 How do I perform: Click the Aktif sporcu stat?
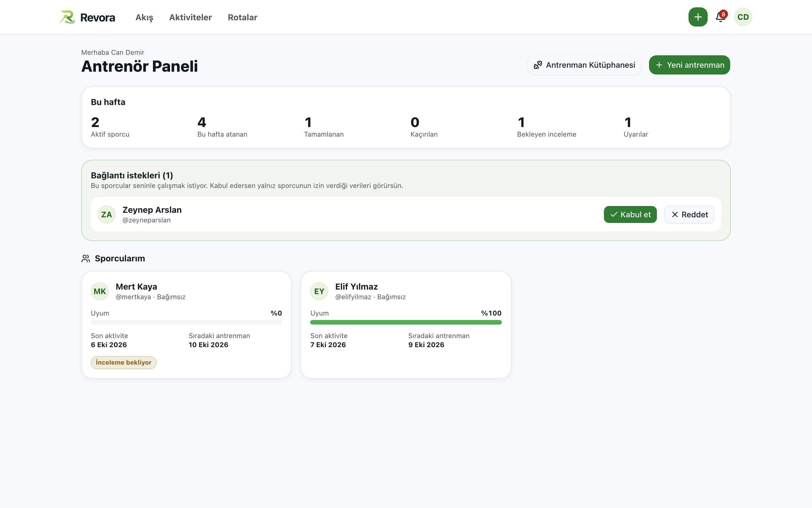[x=110, y=127]
